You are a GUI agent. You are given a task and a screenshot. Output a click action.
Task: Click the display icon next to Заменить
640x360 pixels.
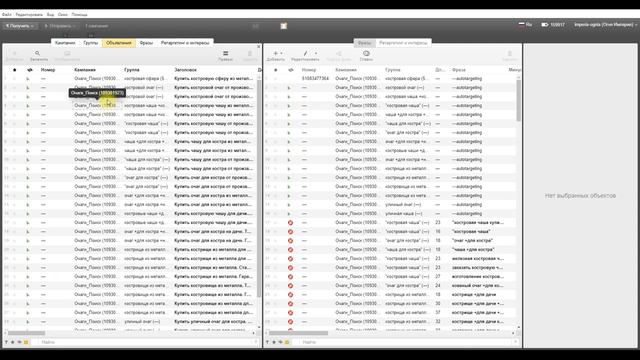point(67,53)
